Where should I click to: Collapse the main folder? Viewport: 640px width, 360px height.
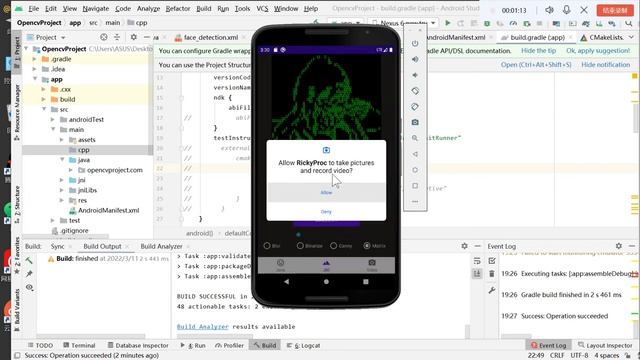53,129
